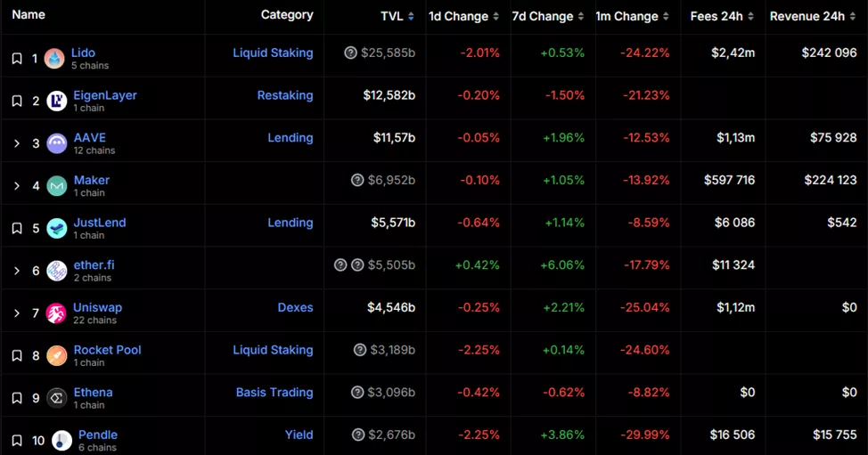Image resolution: width=868 pixels, height=455 pixels.
Task: Click the EigenLayer logo icon
Action: point(57,102)
